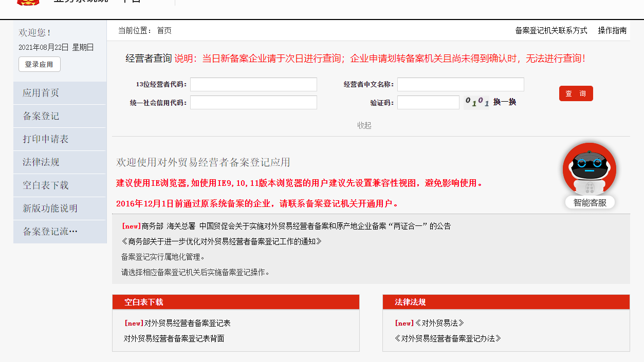Click the 统一社会信用代码 input field
644x362 pixels.
pos(253,103)
